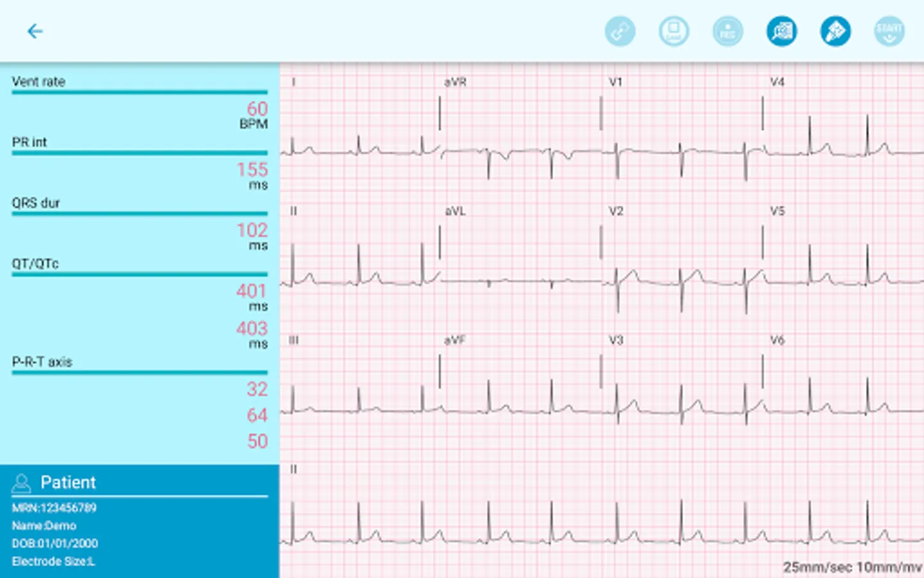
Task: Select the V1 lead label
Action: [615, 82]
